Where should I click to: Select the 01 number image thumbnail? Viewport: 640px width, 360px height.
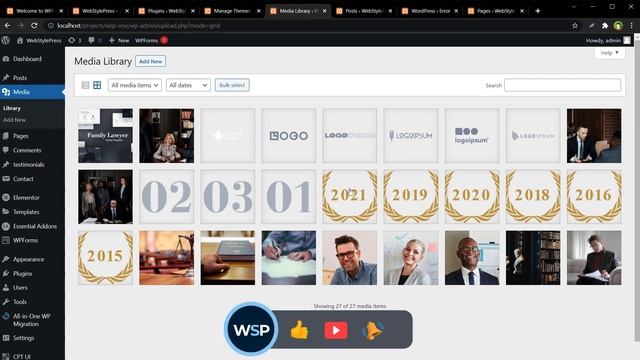coord(289,197)
